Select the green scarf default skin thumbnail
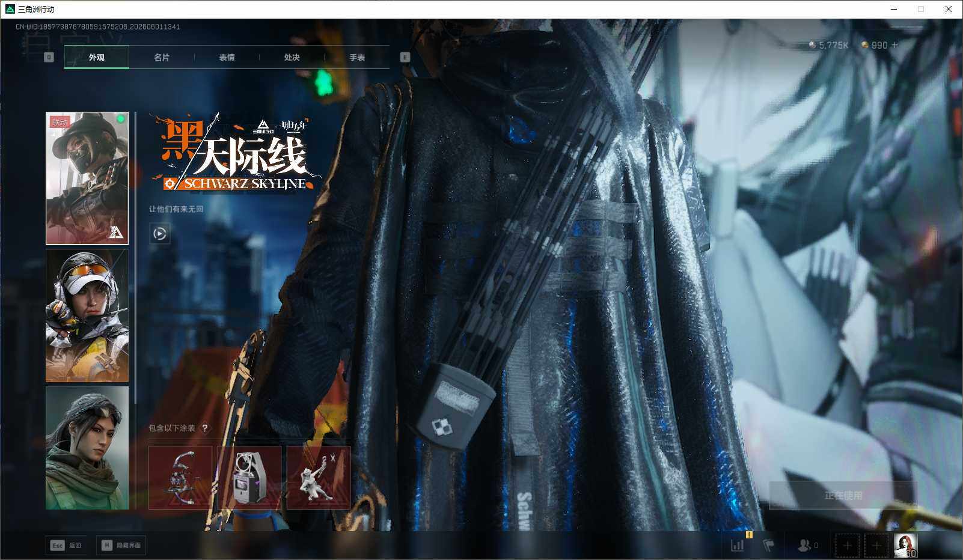The image size is (963, 560). click(x=87, y=448)
